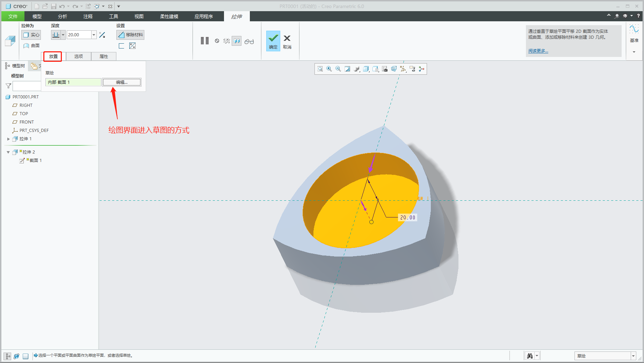Viewport: 644px width, 363px height.
Task: Open the depth type dropdown arrow
Action: (63, 35)
